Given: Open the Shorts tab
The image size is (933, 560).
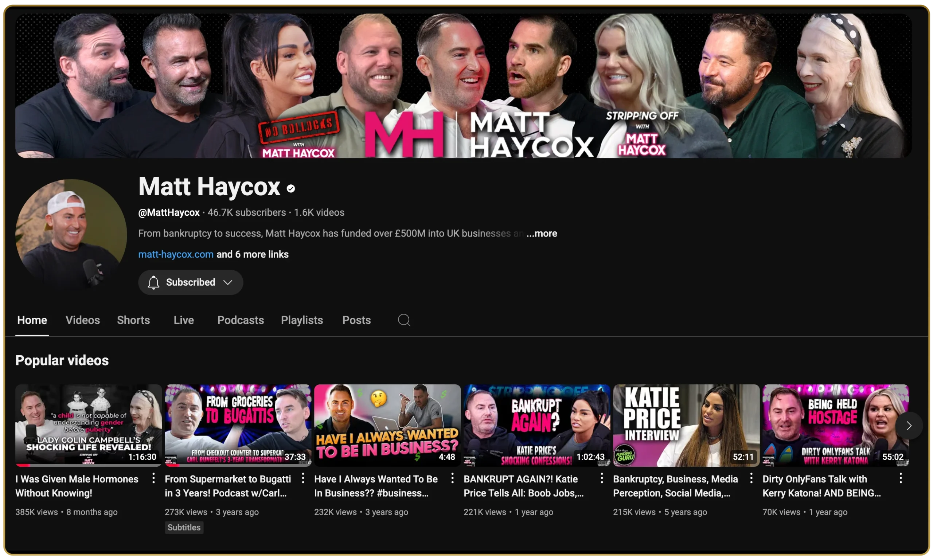Looking at the screenshot, I should tap(133, 320).
